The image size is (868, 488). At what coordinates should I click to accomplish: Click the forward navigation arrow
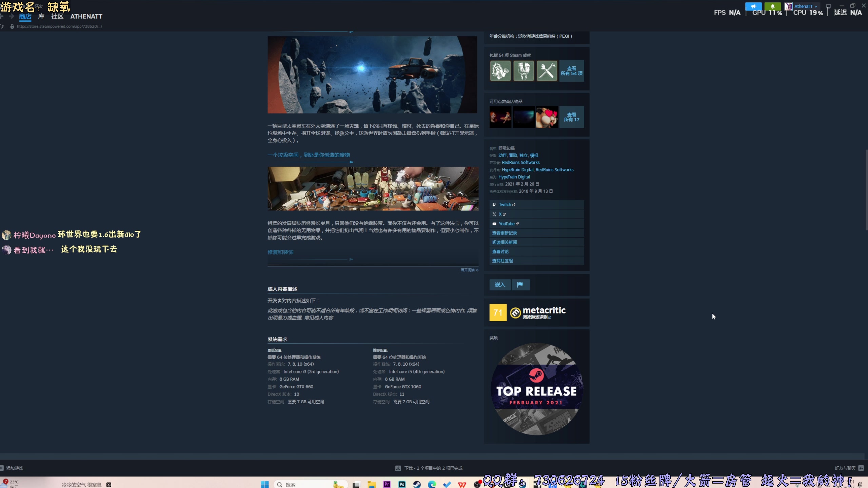[x=11, y=16]
